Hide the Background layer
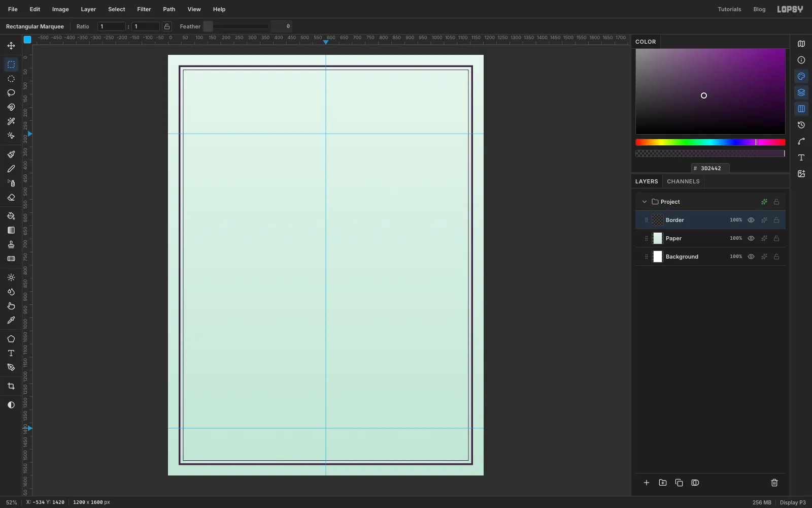Screen dimensions: 812x508 point(751,257)
